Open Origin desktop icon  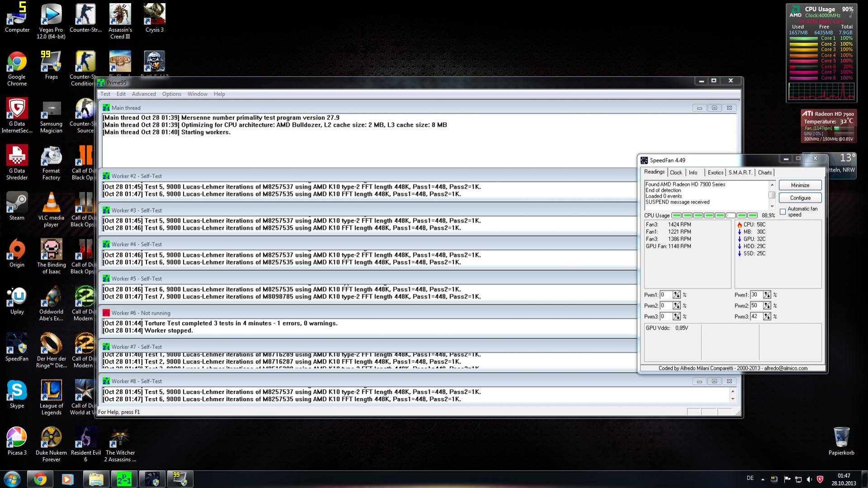[x=17, y=253]
